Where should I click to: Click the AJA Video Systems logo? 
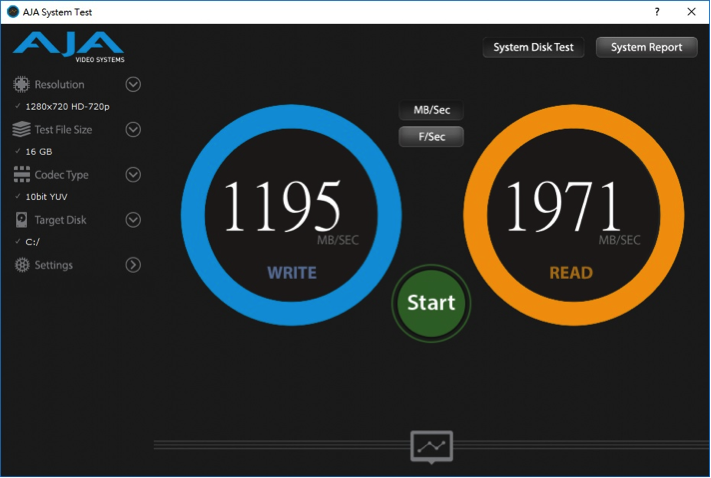pos(68,47)
